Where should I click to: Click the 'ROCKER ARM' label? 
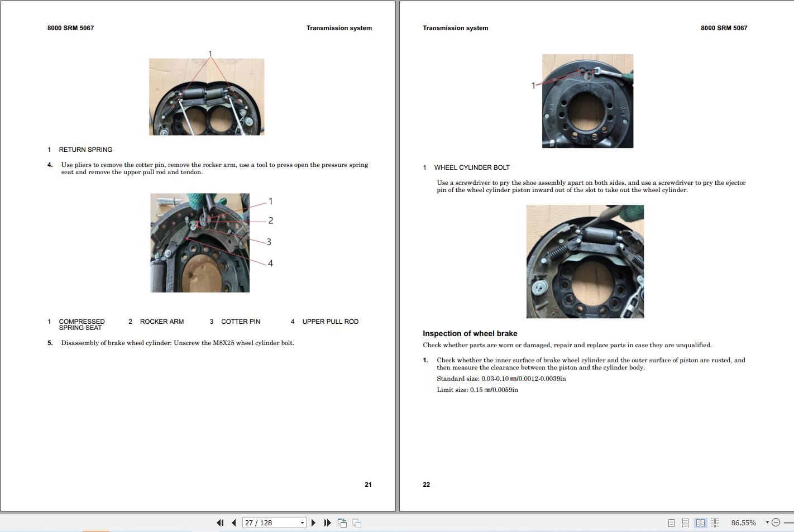[x=162, y=322]
